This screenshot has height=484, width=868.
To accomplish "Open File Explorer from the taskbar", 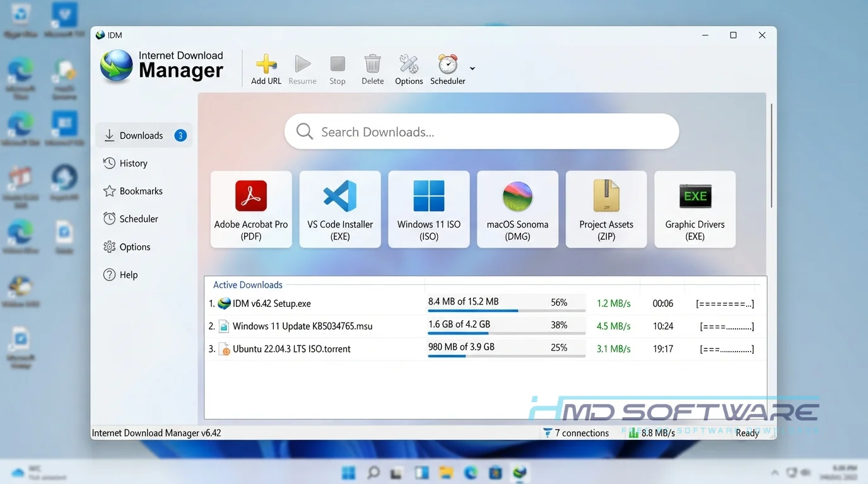I will click(x=446, y=472).
